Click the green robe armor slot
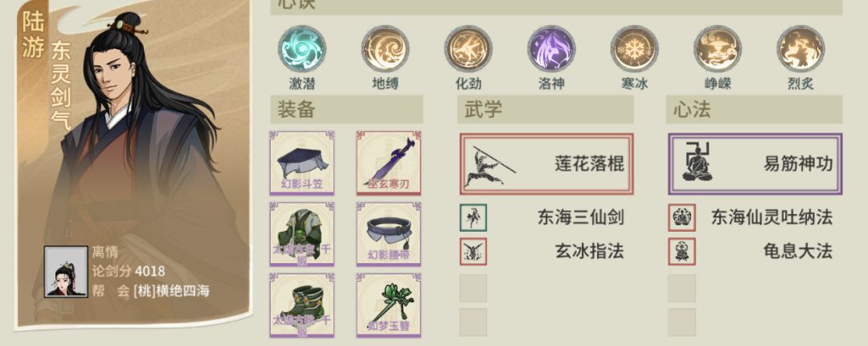868x346 pixels. click(301, 234)
